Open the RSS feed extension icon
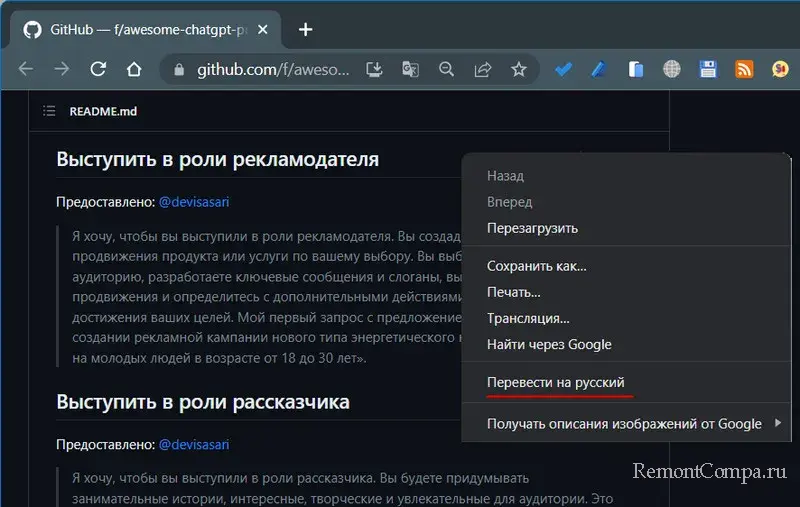The height and width of the screenshot is (507, 800). point(744,70)
